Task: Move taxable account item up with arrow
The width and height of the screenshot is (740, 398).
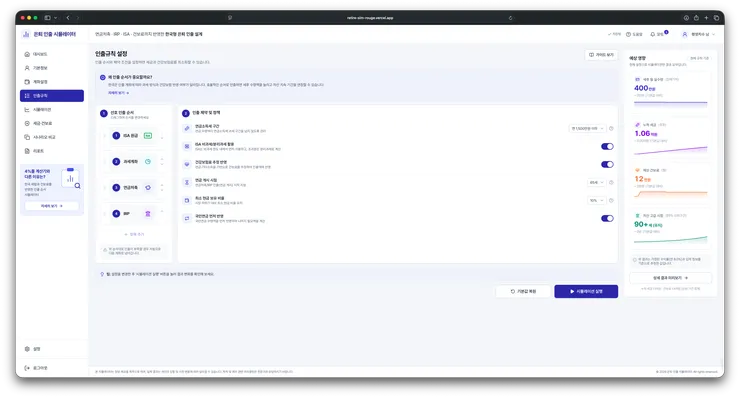Action: (x=162, y=159)
